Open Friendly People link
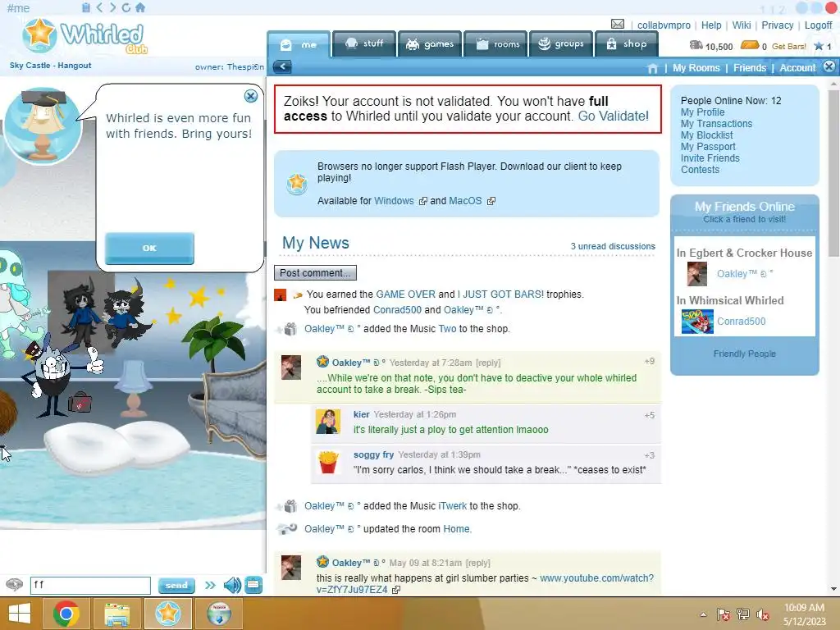The height and width of the screenshot is (630, 840). [744, 354]
